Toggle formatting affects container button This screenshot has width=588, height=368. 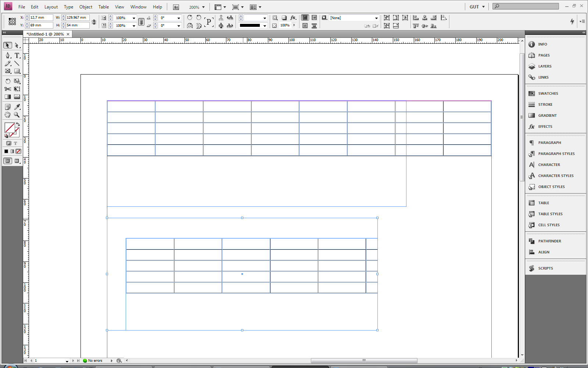coord(8,143)
